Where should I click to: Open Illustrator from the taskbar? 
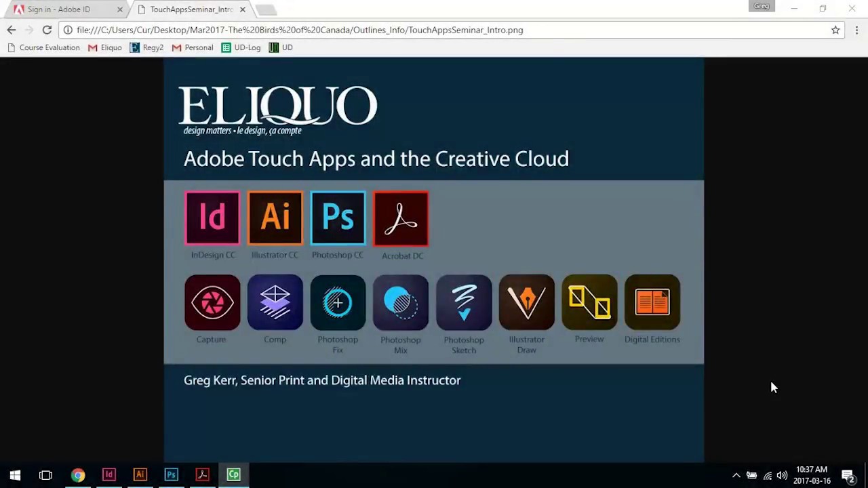pos(140,475)
